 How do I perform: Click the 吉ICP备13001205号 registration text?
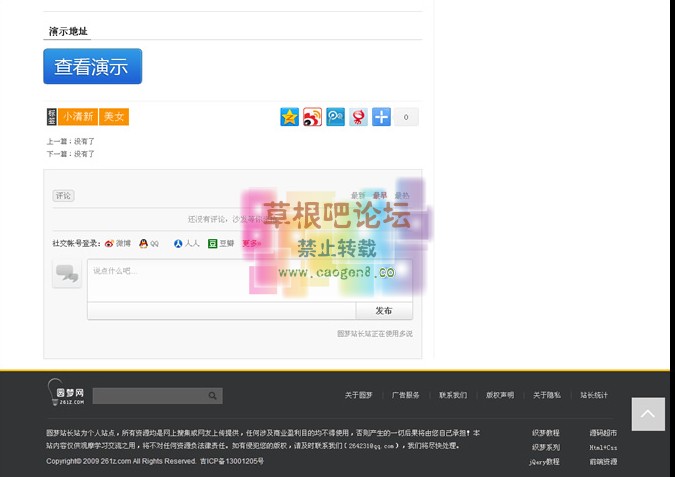point(232,461)
